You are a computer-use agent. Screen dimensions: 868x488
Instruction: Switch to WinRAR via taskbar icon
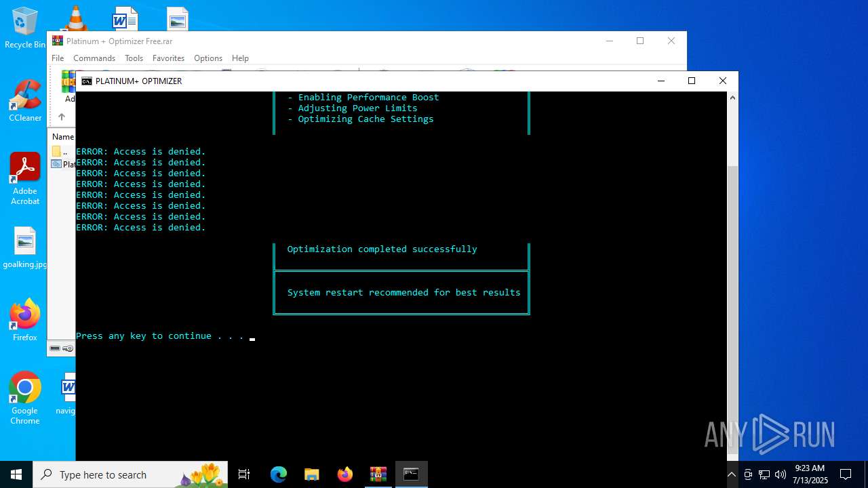378,474
